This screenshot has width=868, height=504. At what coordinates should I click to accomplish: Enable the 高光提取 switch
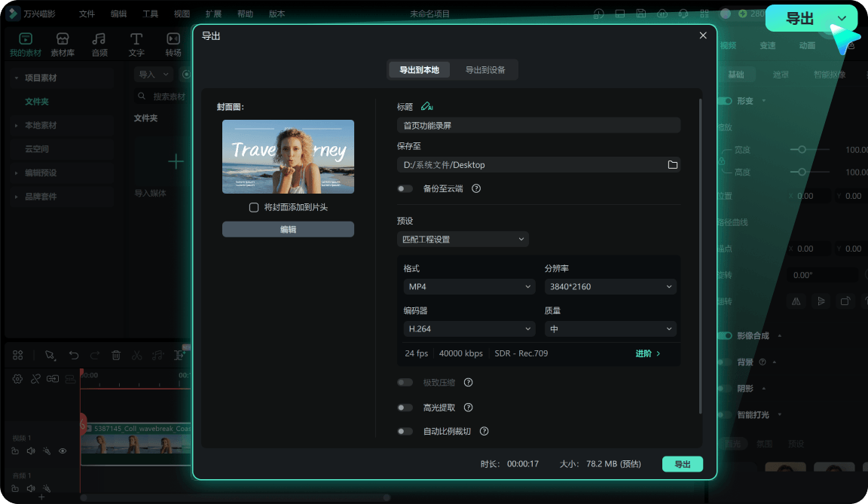tap(405, 408)
